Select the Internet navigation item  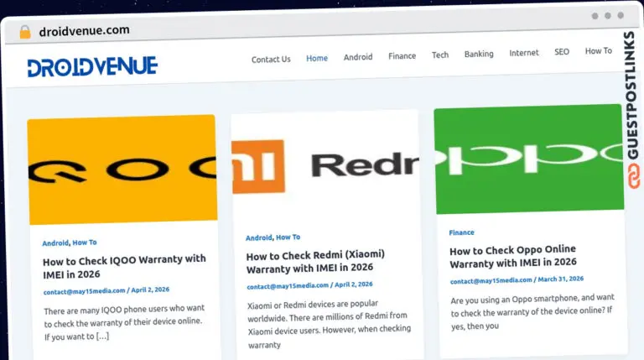[523, 53]
